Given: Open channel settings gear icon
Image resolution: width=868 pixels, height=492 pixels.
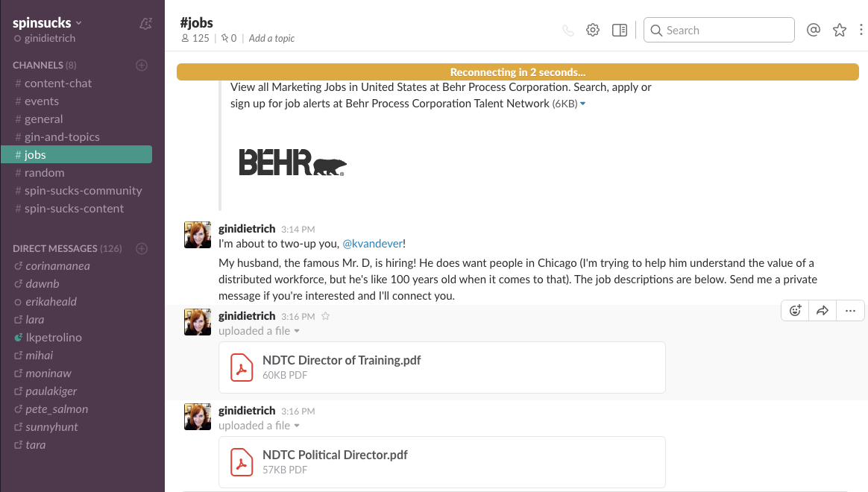Looking at the screenshot, I should (x=593, y=31).
